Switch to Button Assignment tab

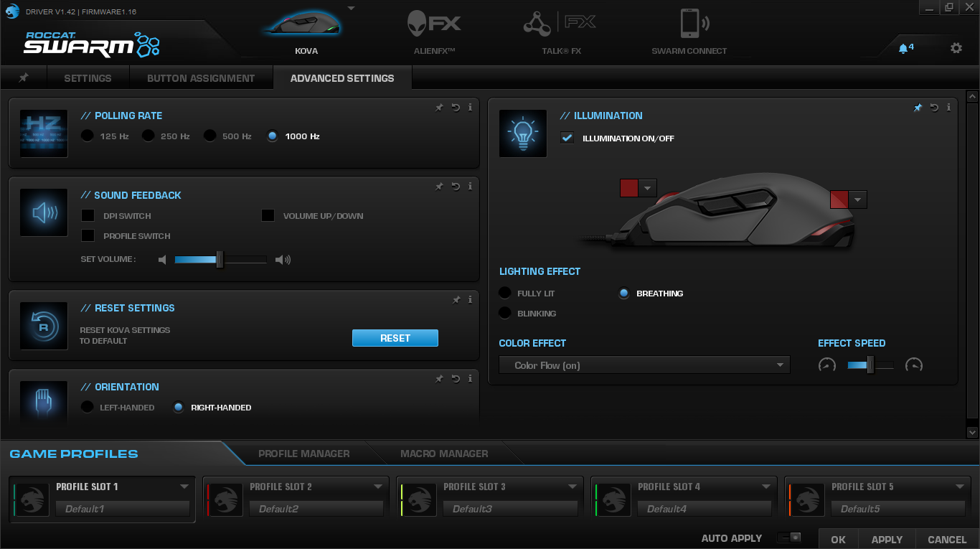pyautogui.click(x=201, y=78)
